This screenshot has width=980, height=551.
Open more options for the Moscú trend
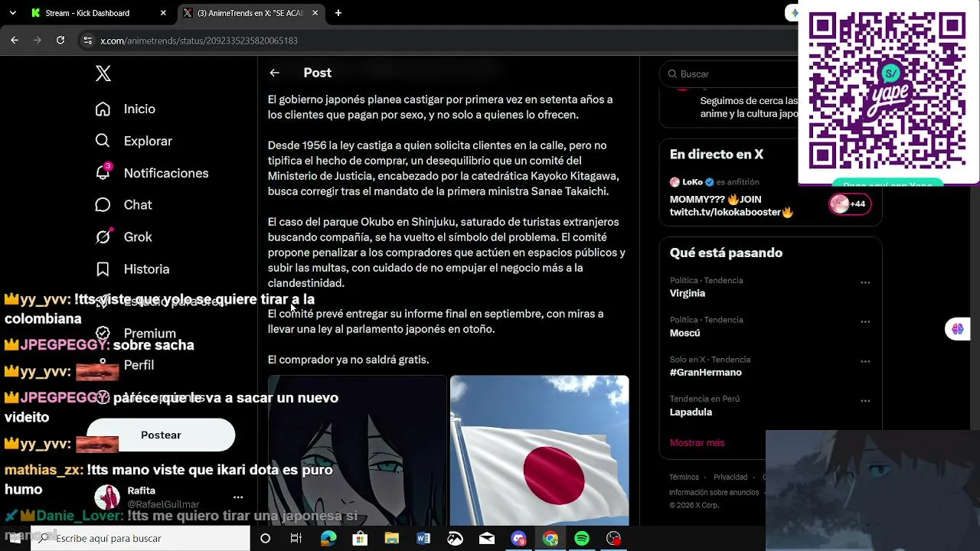865,322
